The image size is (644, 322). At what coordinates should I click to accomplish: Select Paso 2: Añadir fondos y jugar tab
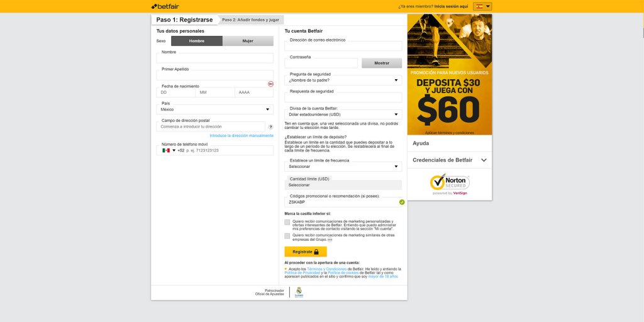(x=250, y=19)
